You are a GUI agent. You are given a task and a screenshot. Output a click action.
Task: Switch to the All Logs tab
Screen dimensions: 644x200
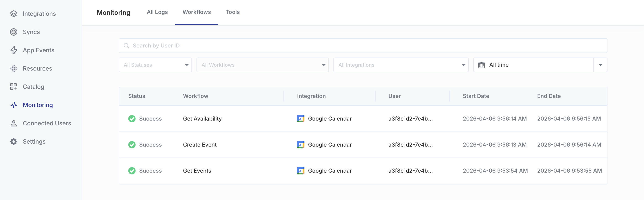coord(157,12)
